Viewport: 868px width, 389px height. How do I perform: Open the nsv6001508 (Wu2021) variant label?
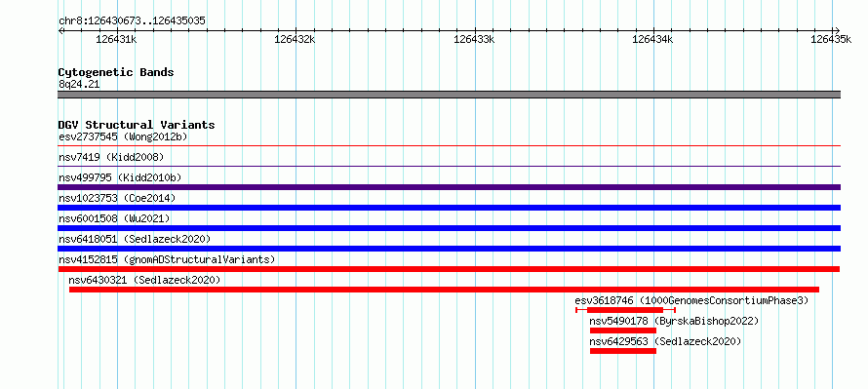[114, 218]
